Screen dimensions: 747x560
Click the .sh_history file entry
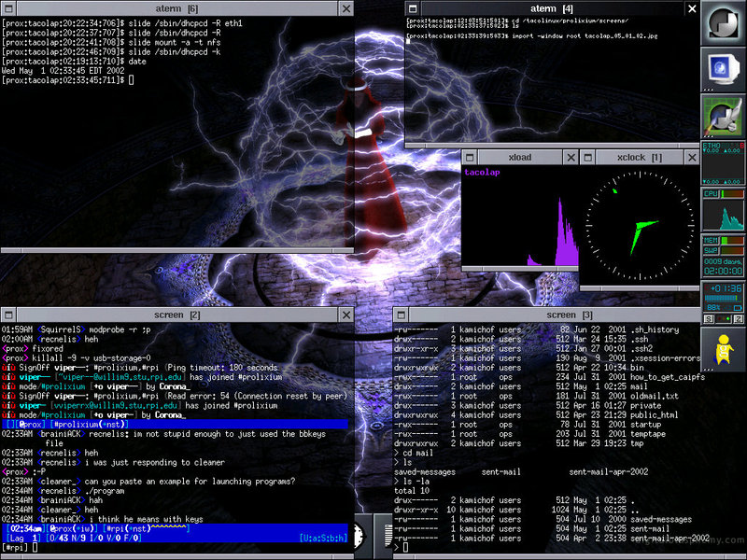point(655,329)
